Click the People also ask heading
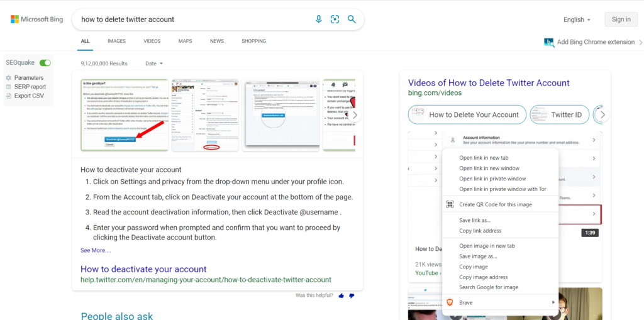Image resolution: width=644 pixels, height=320 pixels. click(116, 316)
